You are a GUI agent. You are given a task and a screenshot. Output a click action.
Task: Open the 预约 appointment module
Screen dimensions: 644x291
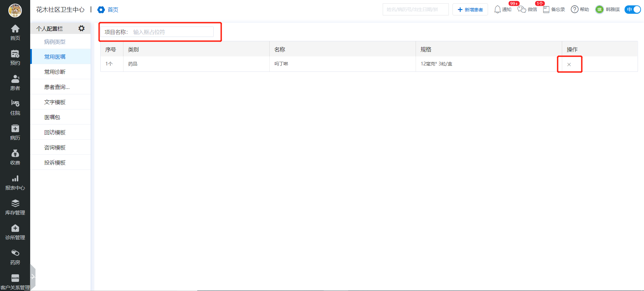point(15,58)
